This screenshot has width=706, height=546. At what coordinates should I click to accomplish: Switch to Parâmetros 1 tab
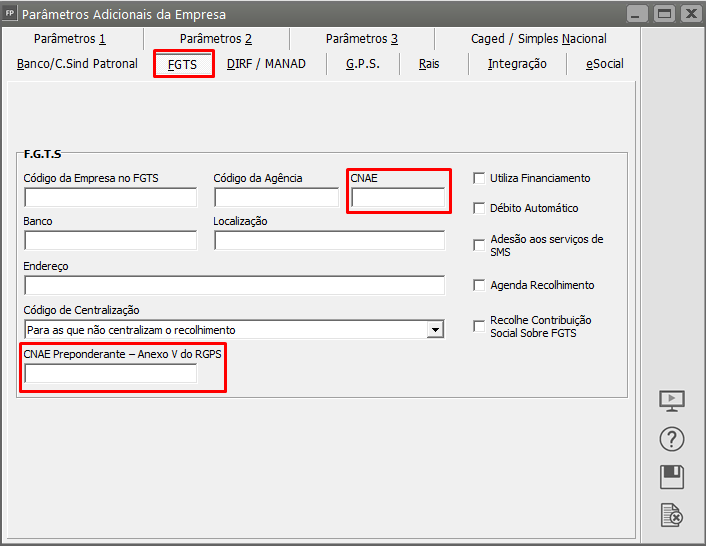[70, 39]
